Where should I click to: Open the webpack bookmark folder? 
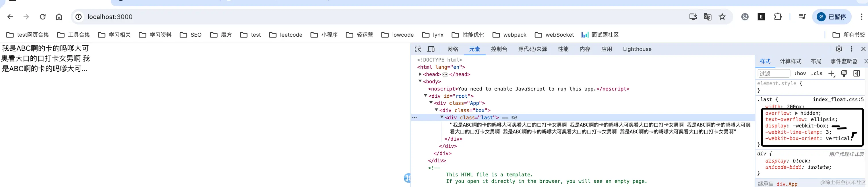[x=509, y=35]
